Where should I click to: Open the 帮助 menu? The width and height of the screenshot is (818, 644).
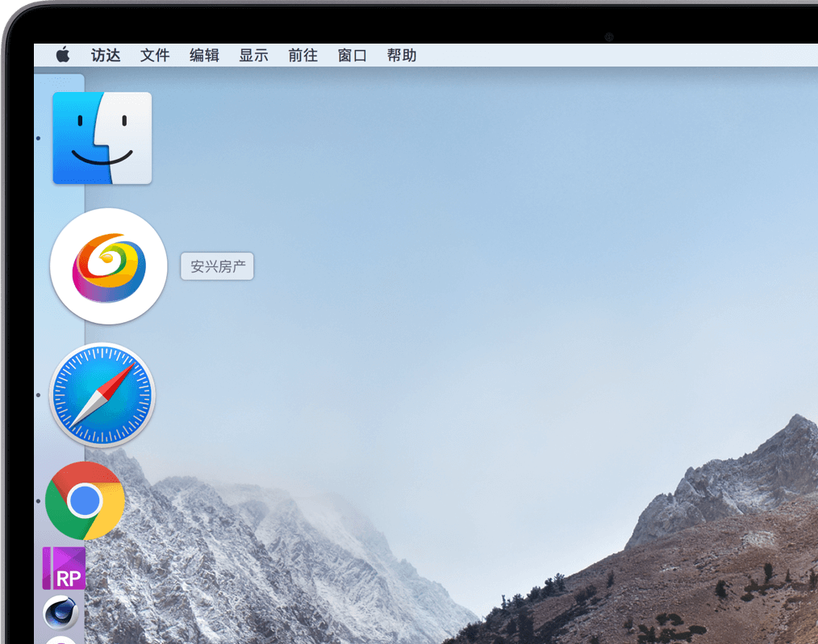[401, 55]
